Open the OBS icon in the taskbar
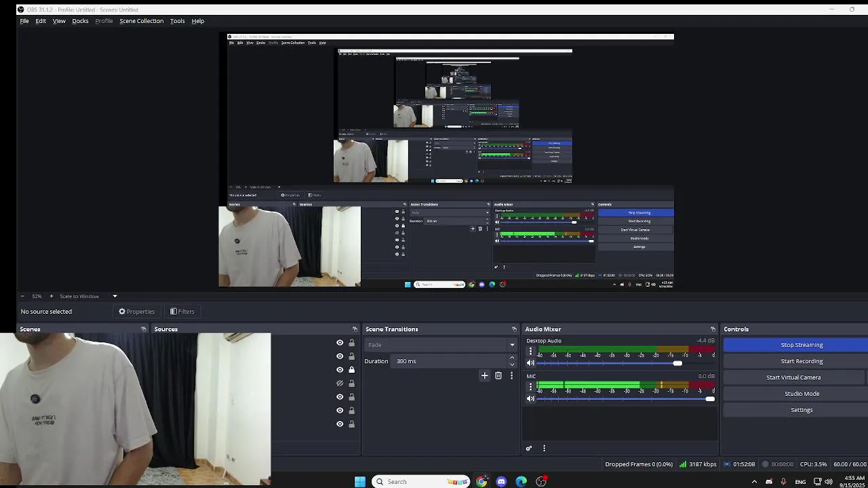The image size is (868, 488). coord(541,481)
